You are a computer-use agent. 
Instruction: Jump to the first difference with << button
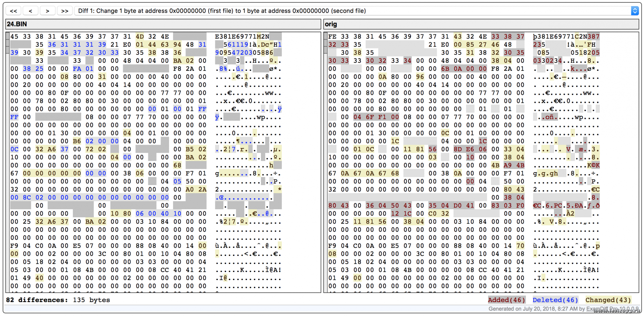(13, 11)
